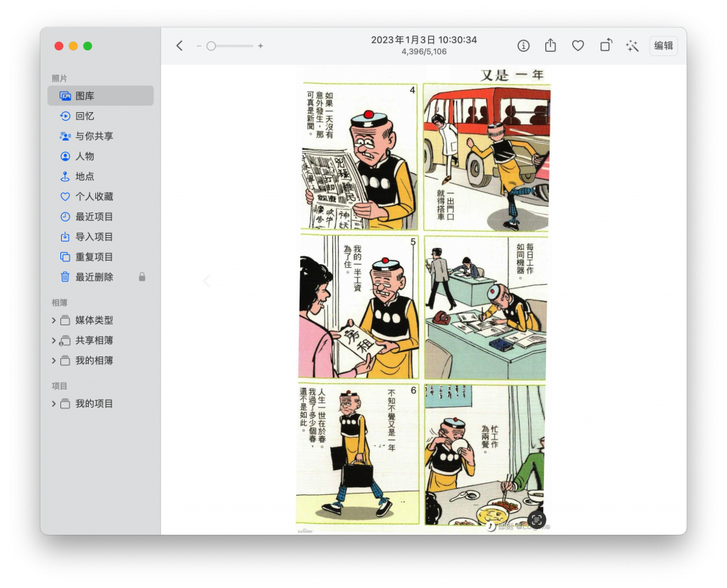
Task: Enter full screen with green button
Action: click(x=87, y=46)
